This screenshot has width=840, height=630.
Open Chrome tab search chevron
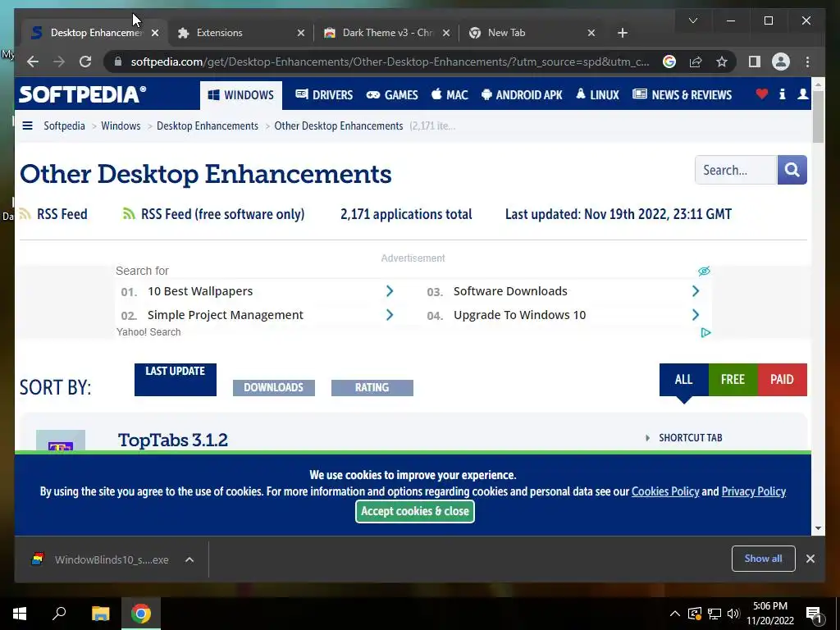click(x=692, y=21)
